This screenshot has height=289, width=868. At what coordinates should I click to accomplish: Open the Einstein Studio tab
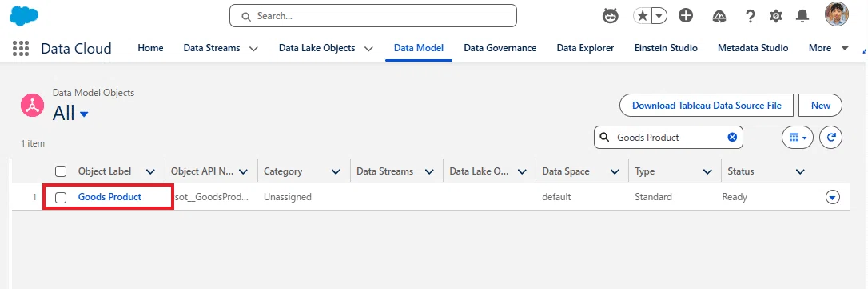coord(666,48)
